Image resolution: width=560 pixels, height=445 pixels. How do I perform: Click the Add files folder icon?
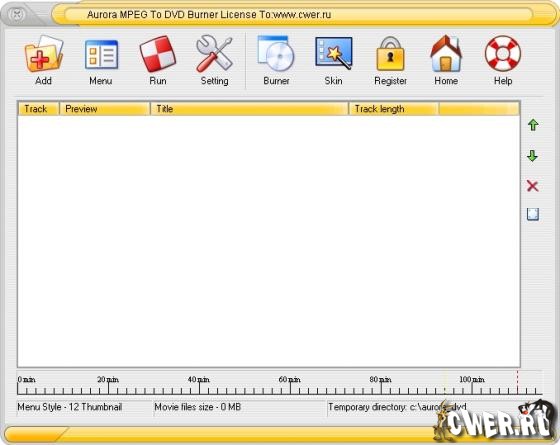click(x=44, y=54)
